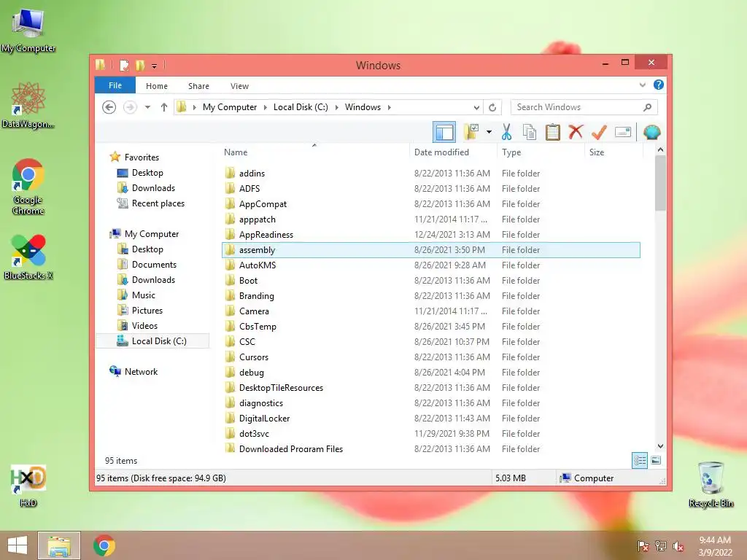The image size is (747, 560).
Task: Click the scroll down arrow of file list
Action: (x=660, y=446)
